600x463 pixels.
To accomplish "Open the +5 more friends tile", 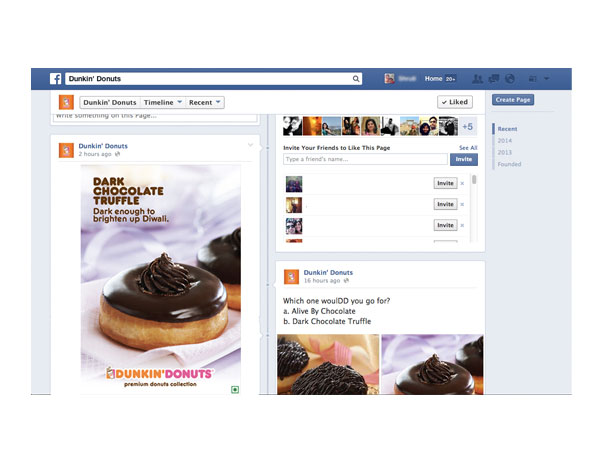I will [468, 126].
